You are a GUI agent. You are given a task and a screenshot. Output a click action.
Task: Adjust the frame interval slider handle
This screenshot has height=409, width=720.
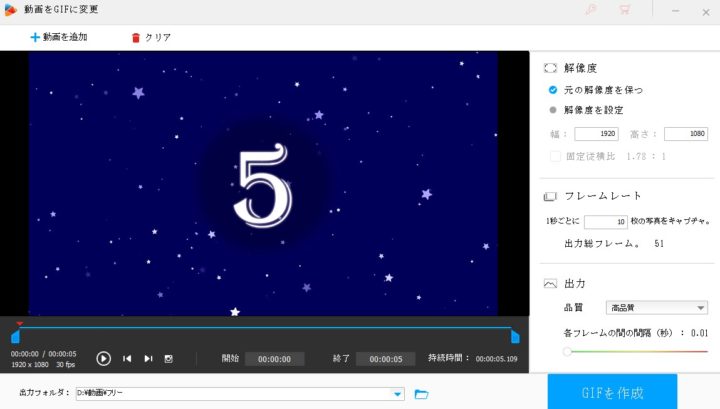pos(567,352)
